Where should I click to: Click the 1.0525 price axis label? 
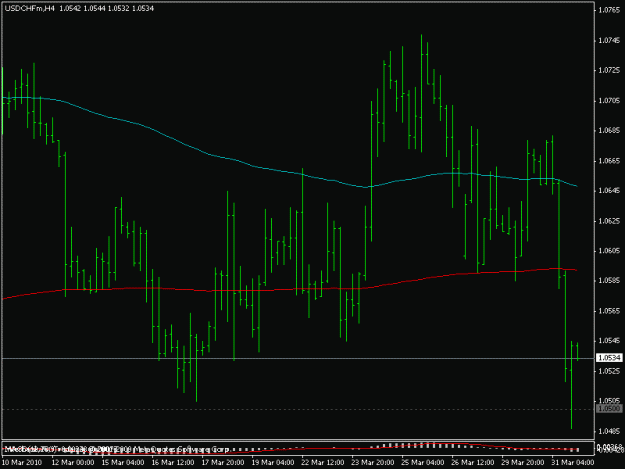(x=609, y=371)
